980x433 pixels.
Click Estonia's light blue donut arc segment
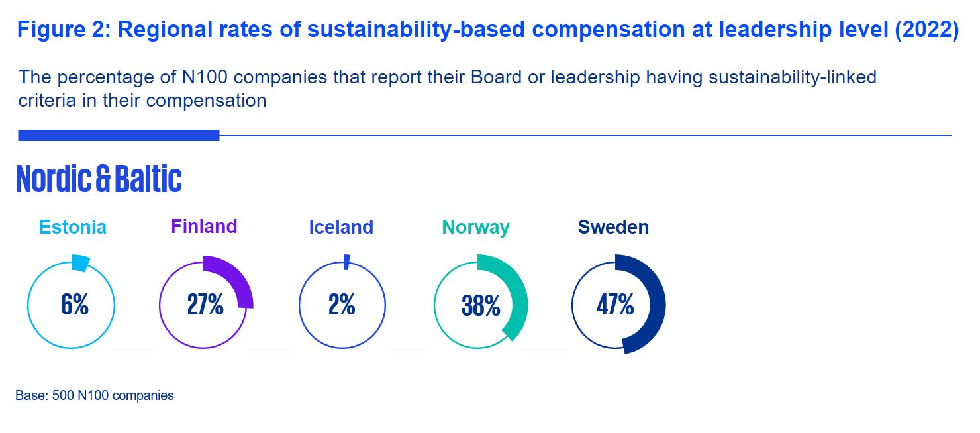point(79,263)
